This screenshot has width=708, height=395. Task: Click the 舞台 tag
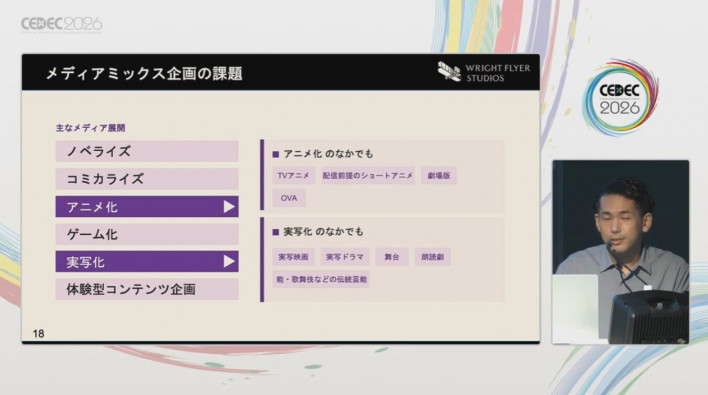[392, 257]
